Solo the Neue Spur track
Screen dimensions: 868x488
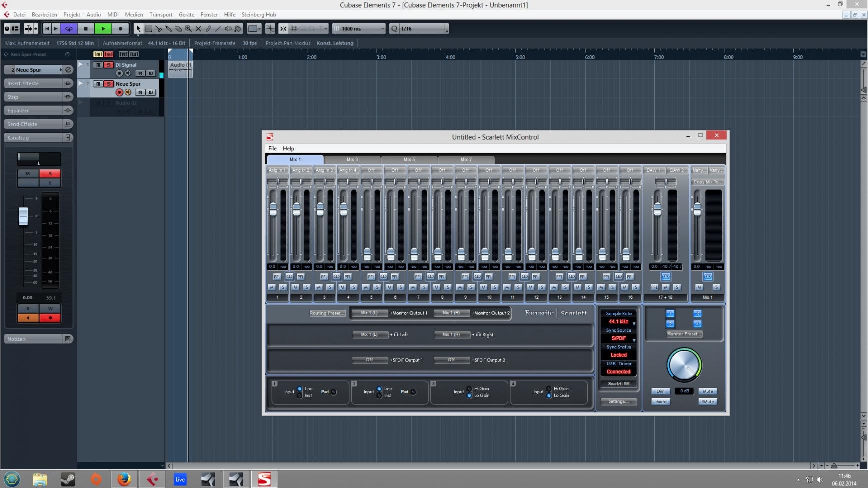[x=108, y=84]
